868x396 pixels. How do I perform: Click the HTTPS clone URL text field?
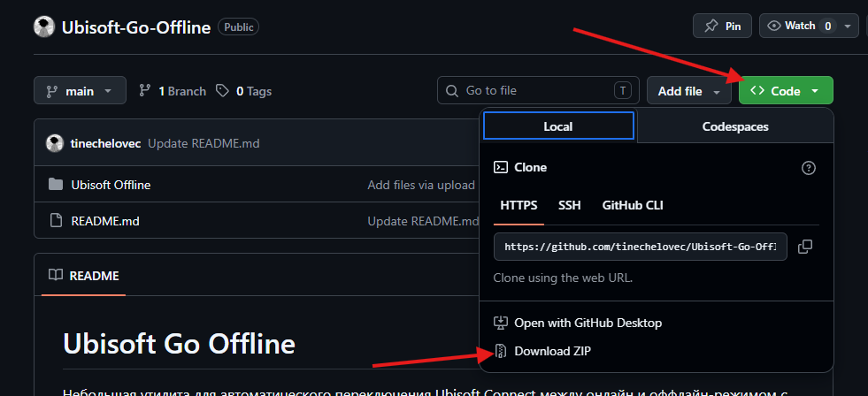pyautogui.click(x=641, y=247)
